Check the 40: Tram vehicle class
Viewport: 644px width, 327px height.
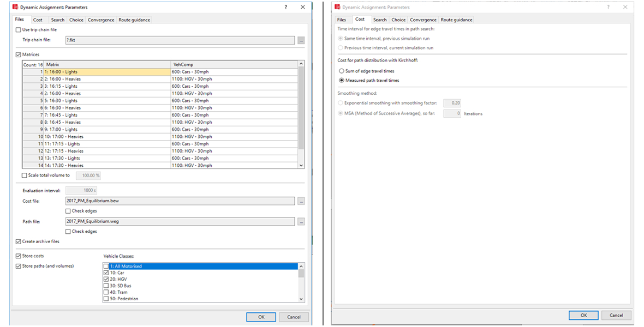click(x=106, y=293)
